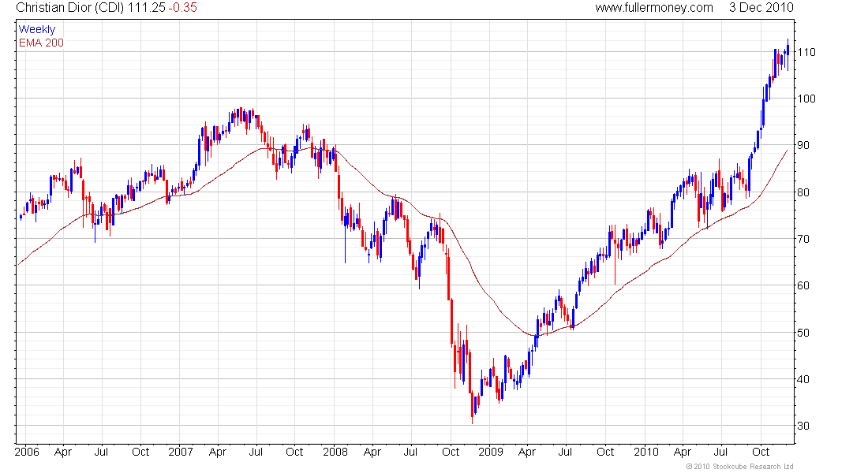Screen dimensions: 868x473
Task: Click the '110' price axis label
Action: (806, 52)
